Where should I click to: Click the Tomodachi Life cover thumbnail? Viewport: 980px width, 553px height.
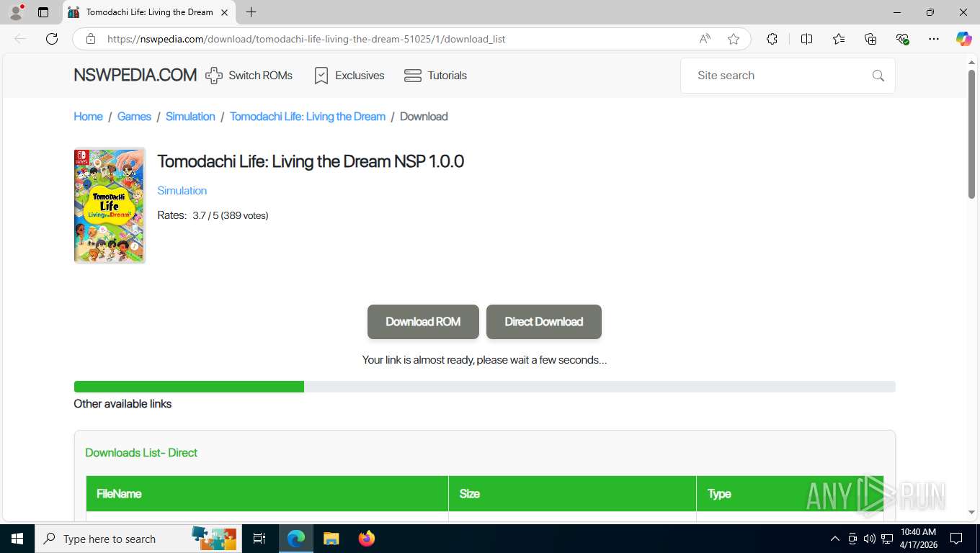point(110,206)
